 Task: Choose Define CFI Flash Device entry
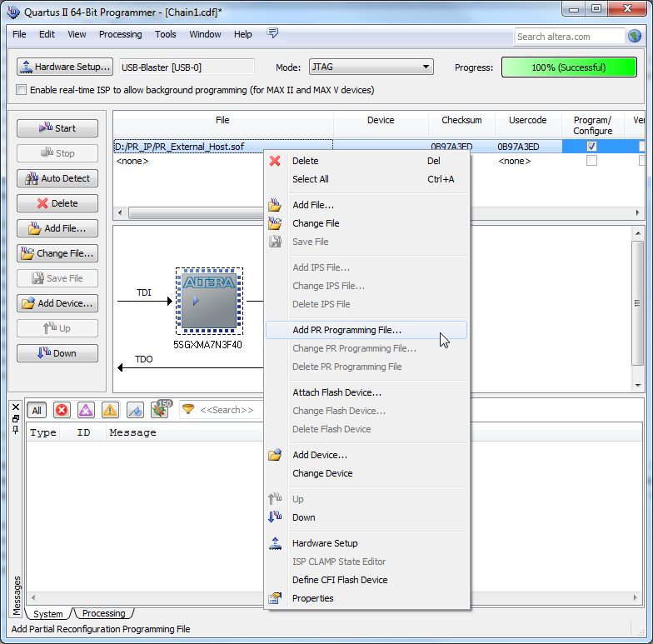(366, 580)
